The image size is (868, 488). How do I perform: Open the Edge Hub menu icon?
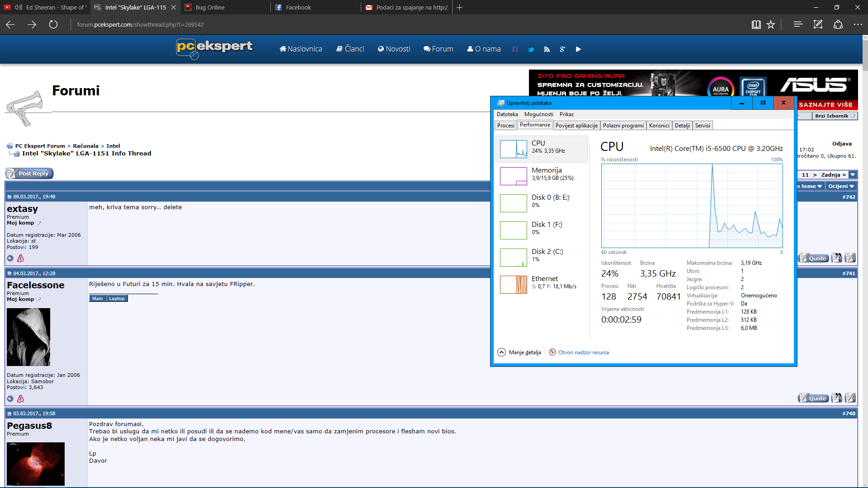tap(798, 25)
